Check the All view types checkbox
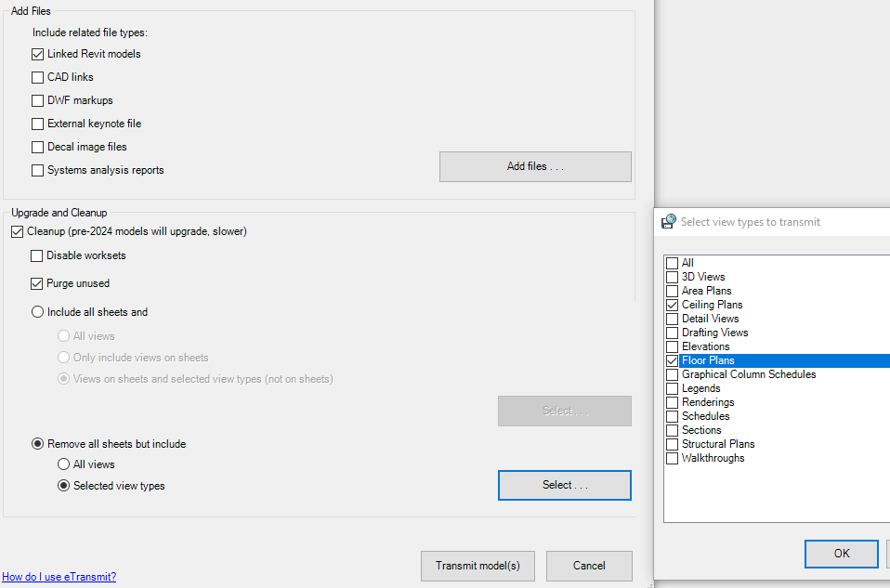The height and width of the screenshot is (588, 890). 672,264
